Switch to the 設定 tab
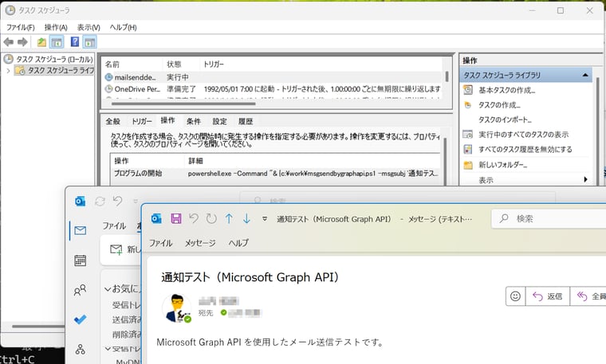606x364 pixels. [219, 121]
